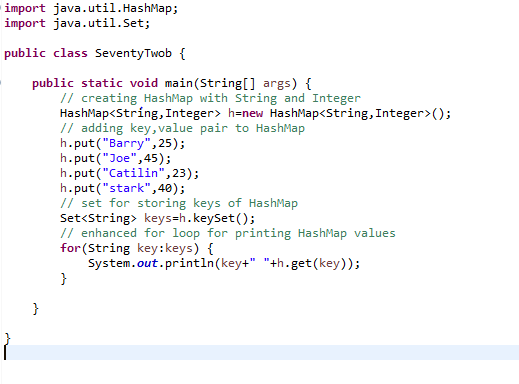
Task: Click the new keyword in HashMap line
Action: 252,113
